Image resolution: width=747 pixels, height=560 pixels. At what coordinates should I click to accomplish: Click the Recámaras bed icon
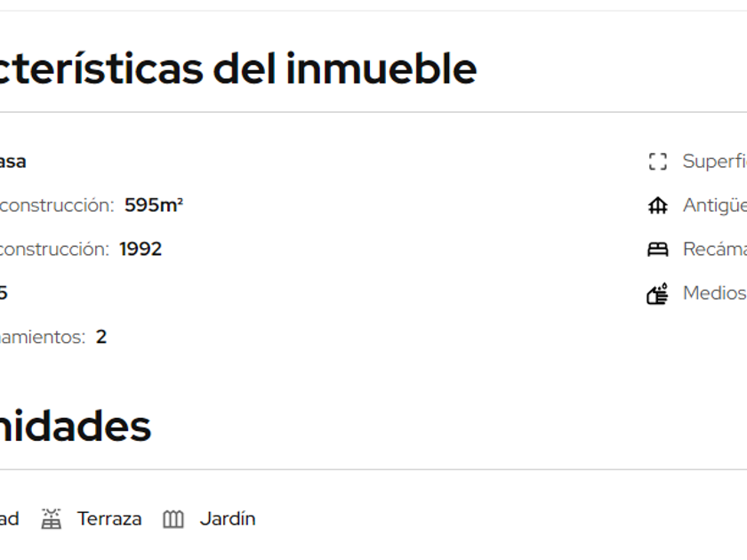click(657, 250)
